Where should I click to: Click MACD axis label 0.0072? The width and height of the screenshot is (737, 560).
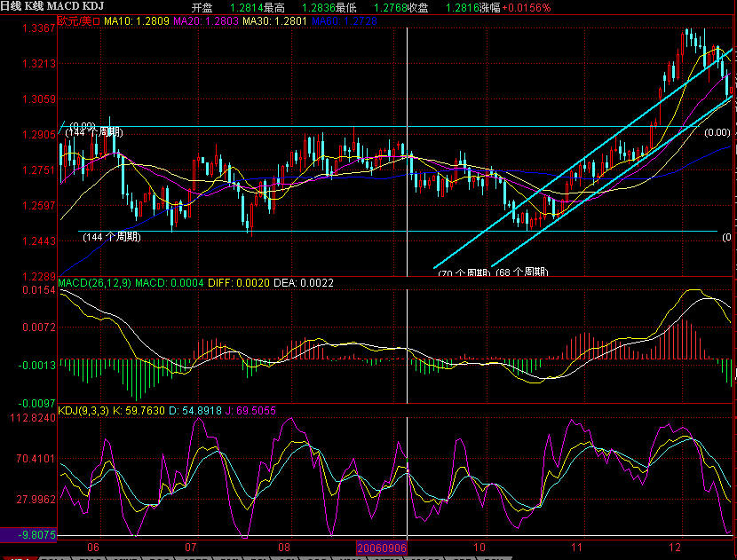39,327
